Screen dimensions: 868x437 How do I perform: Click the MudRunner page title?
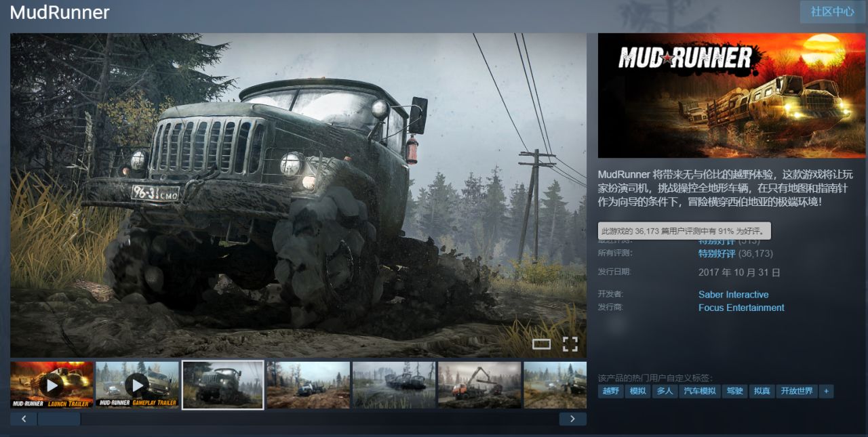[60, 12]
